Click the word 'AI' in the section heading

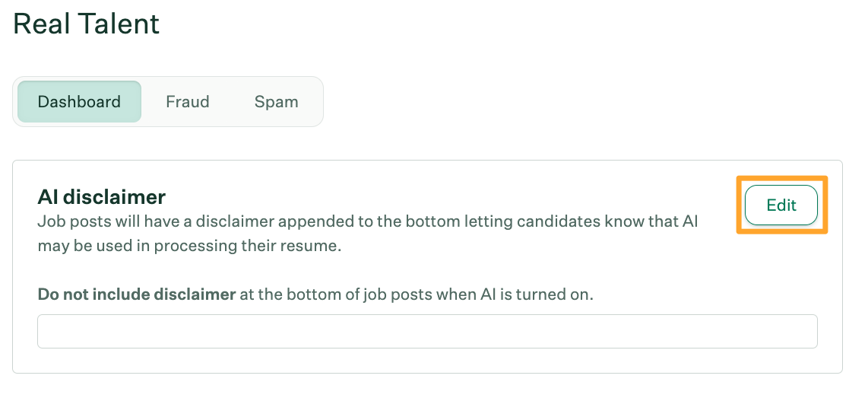(x=47, y=197)
